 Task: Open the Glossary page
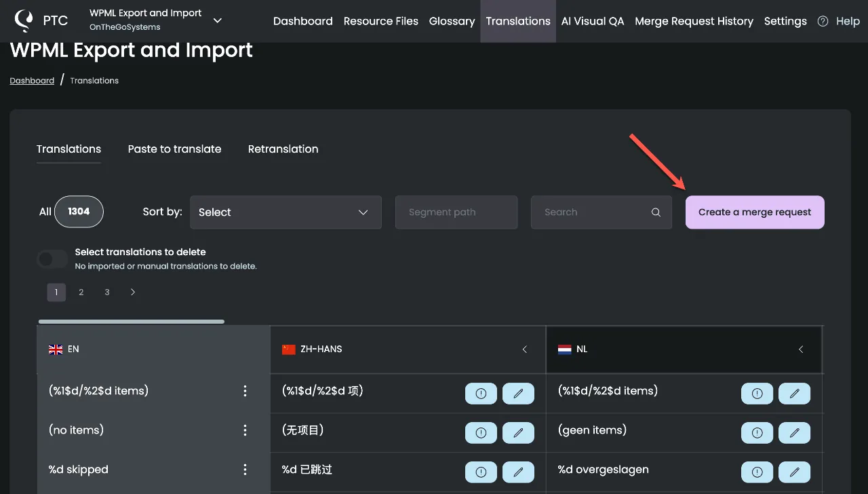click(452, 21)
